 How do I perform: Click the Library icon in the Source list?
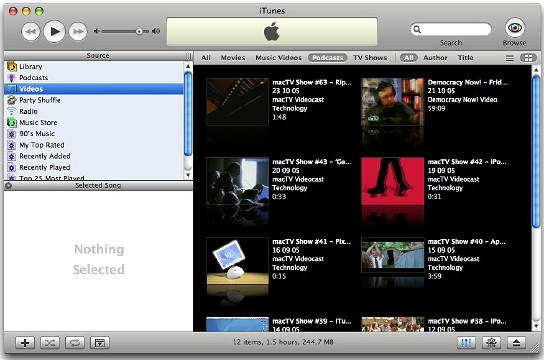coord(12,66)
